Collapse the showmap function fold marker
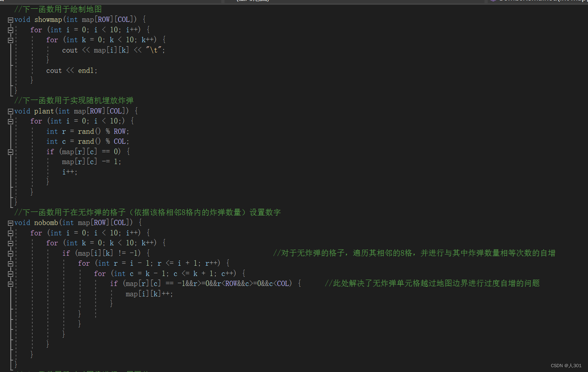This screenshot has width=588, height=372. (10, 20)
